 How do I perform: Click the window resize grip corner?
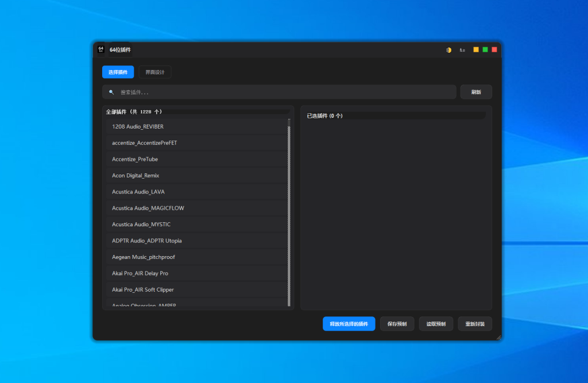pyautogui.click(x=498, y=337)
